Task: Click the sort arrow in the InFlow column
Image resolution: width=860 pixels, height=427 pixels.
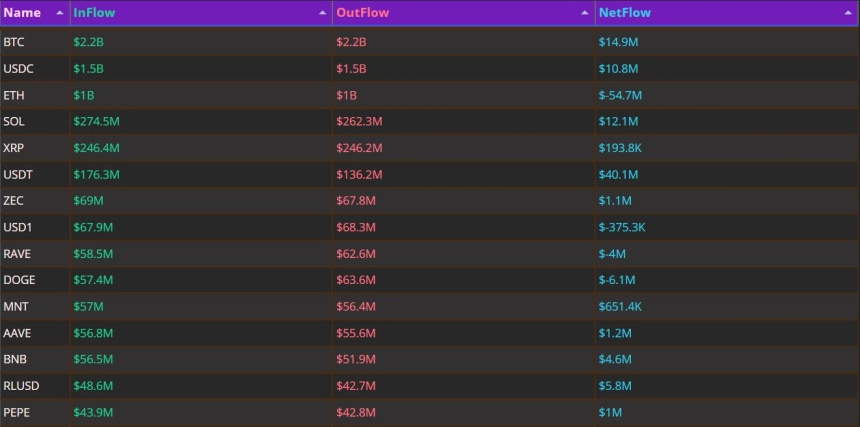Action: point(322,13)
